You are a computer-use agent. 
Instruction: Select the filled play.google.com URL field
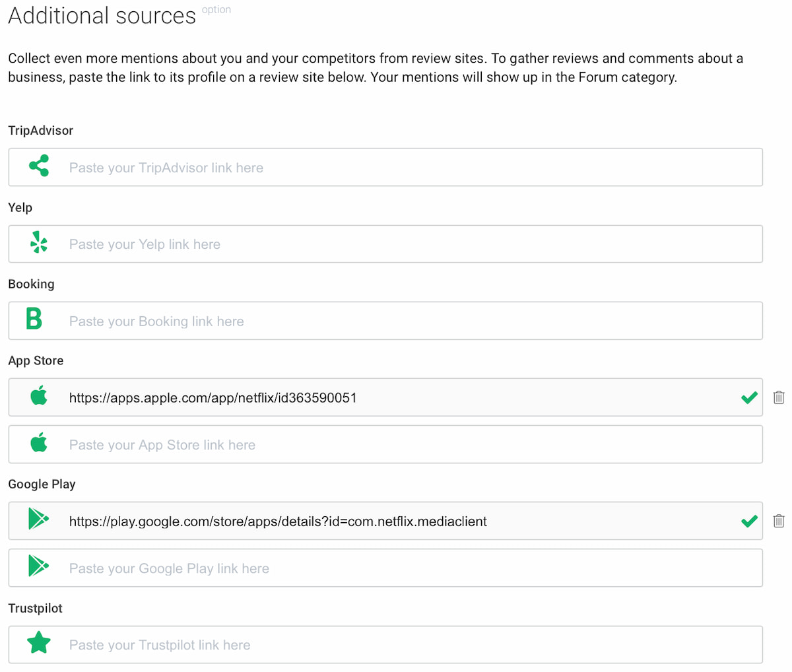click(385, 521)
